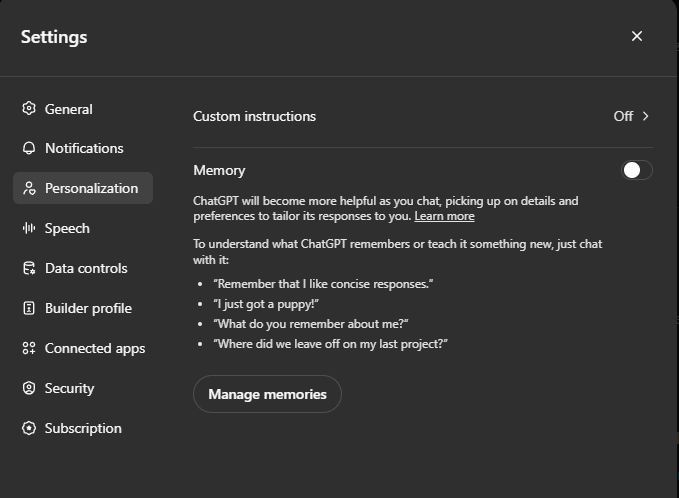The image size is (679, 498).
Task: Click the Personalization person icon
Action: coord(29,188)
